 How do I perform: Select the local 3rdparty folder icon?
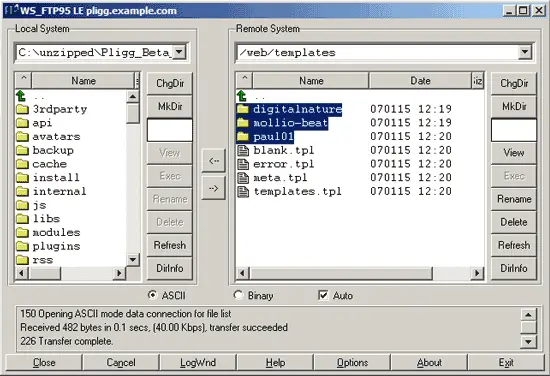(x=22, y=109)
